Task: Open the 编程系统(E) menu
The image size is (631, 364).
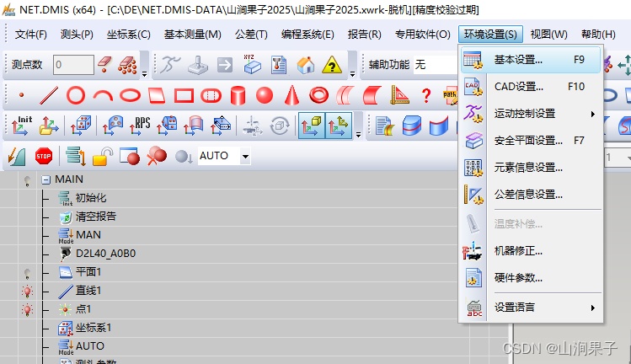Action: (307, 35)
